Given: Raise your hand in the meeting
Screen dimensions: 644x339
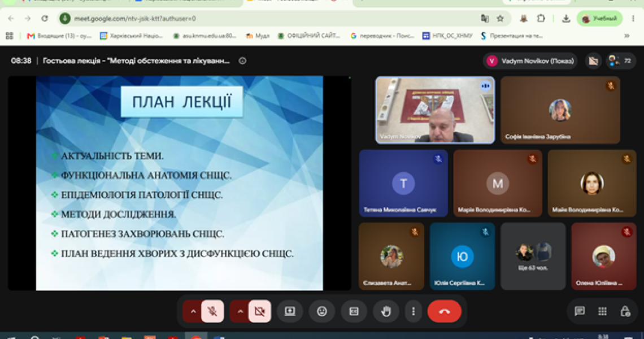Looking at the screenshot, I should pos(386,311).
